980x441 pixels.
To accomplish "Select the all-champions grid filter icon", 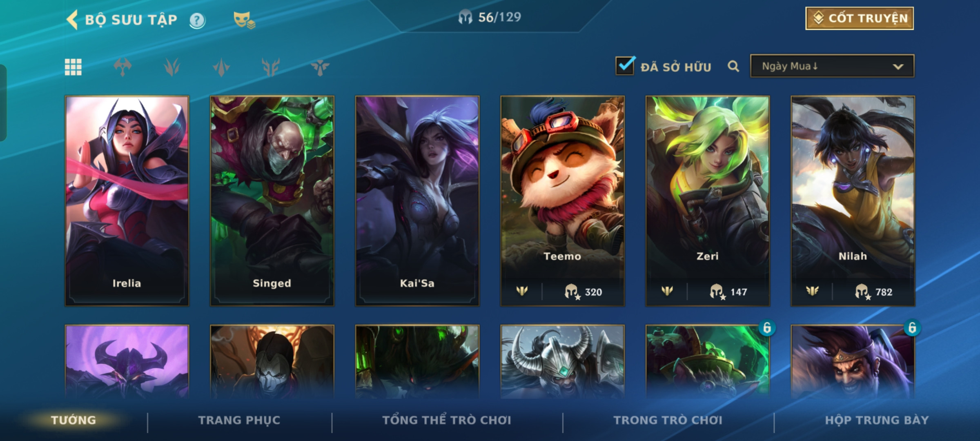I will (x=73, y=67).
